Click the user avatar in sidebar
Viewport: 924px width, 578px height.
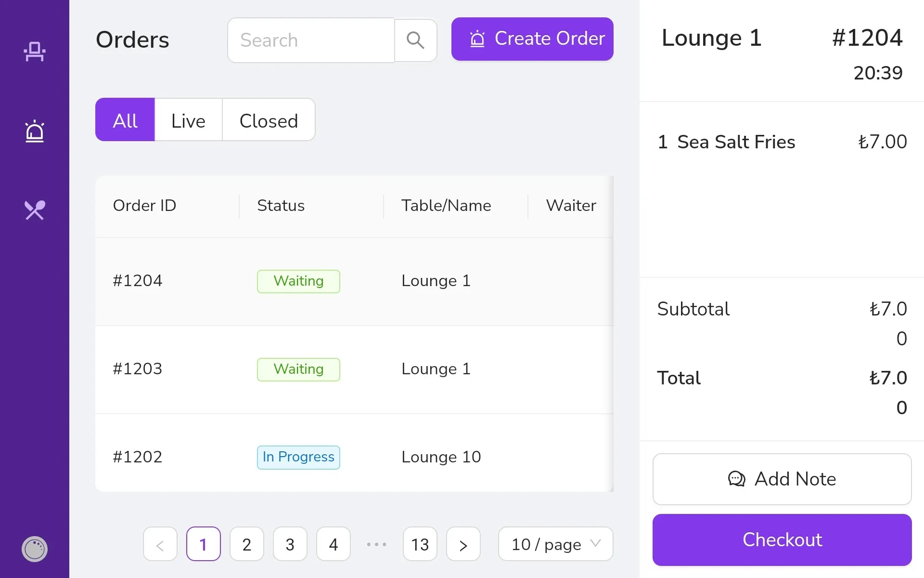click(x=35, y=549)
